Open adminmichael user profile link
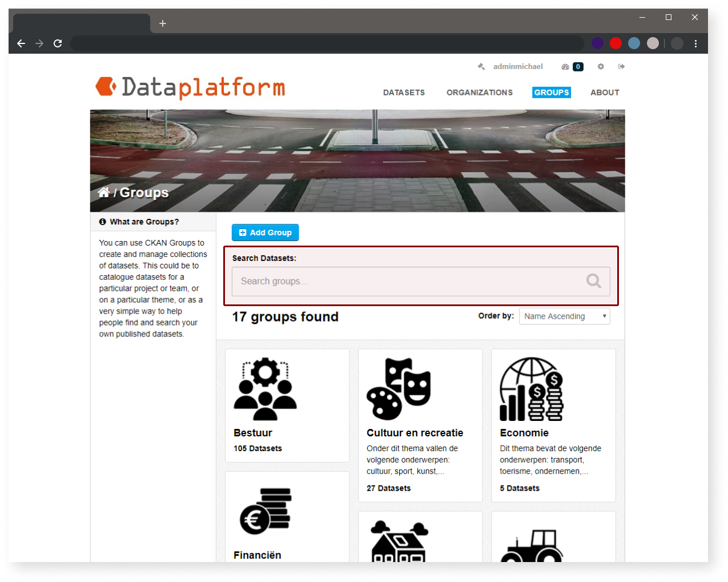Image resolution: width=728 pixels, height=582 pixels. coord(518,67)
